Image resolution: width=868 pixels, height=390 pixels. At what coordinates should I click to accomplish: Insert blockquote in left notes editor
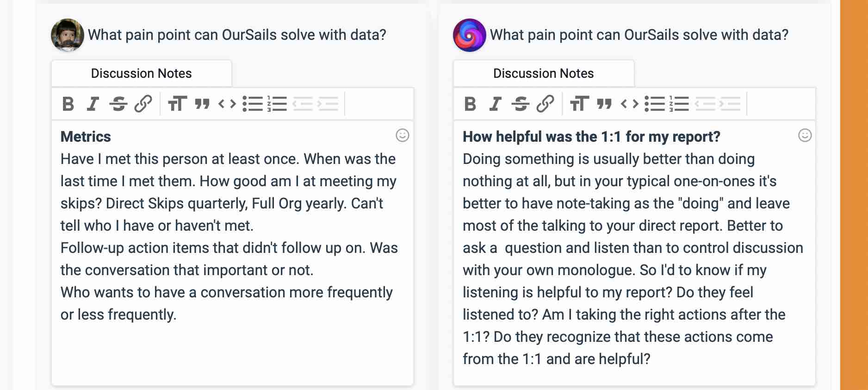tap(202, 104)
